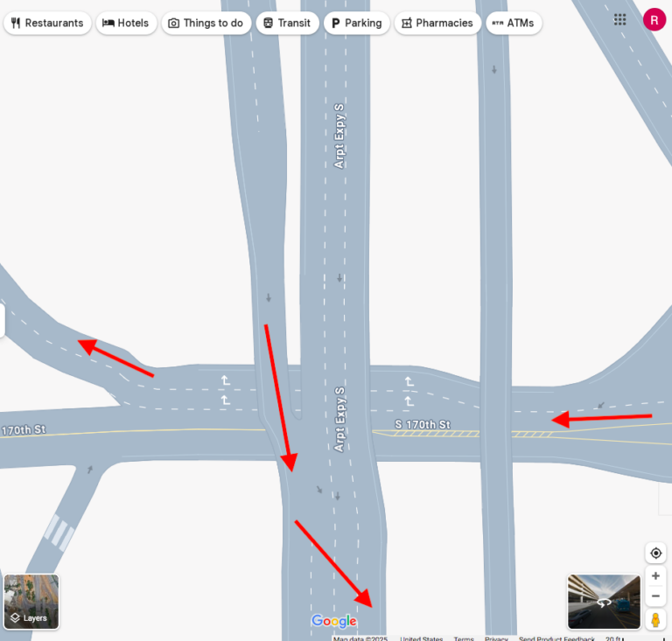This screenshot has height=641, width=672.
Task: Select the Transit chip
Action: tap(287, 23)
